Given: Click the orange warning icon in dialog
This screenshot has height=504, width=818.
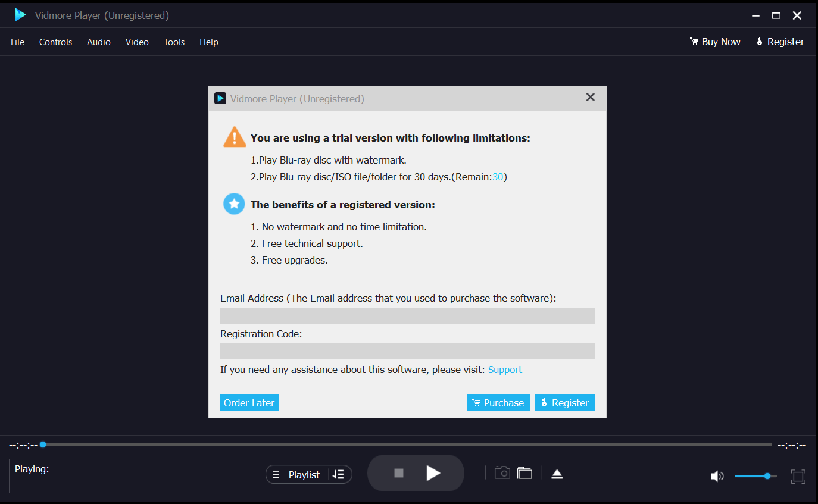Looking at the screenshot, I should coord(235,137).
